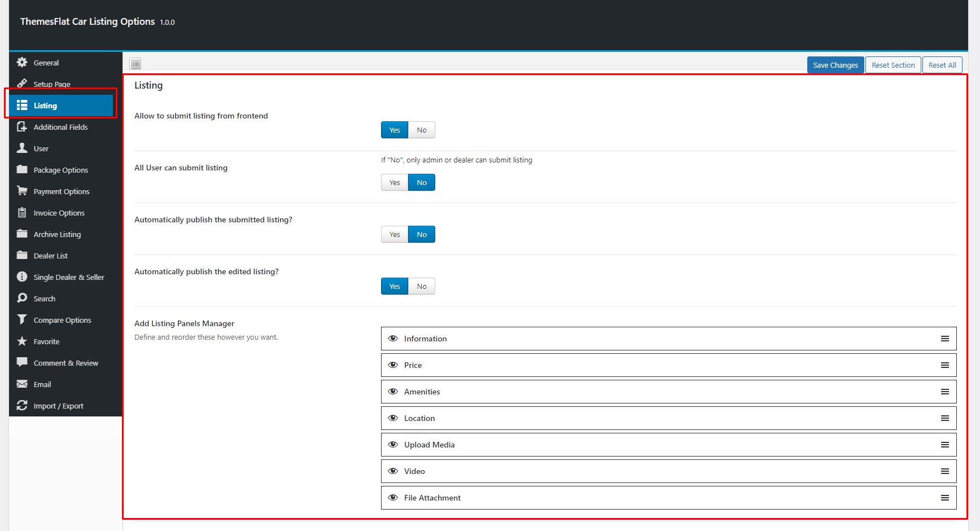Click the Payment Options cart icon
This screenshot has height=531, width=980.
(22, 191)
